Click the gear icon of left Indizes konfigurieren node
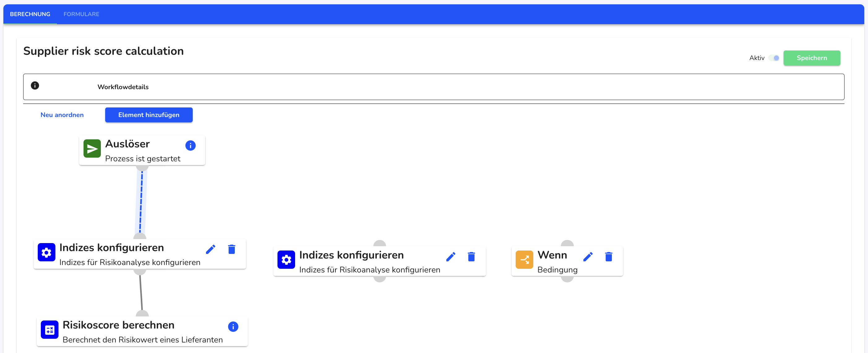This screenshot has height=353, width=868. (46, 252)
